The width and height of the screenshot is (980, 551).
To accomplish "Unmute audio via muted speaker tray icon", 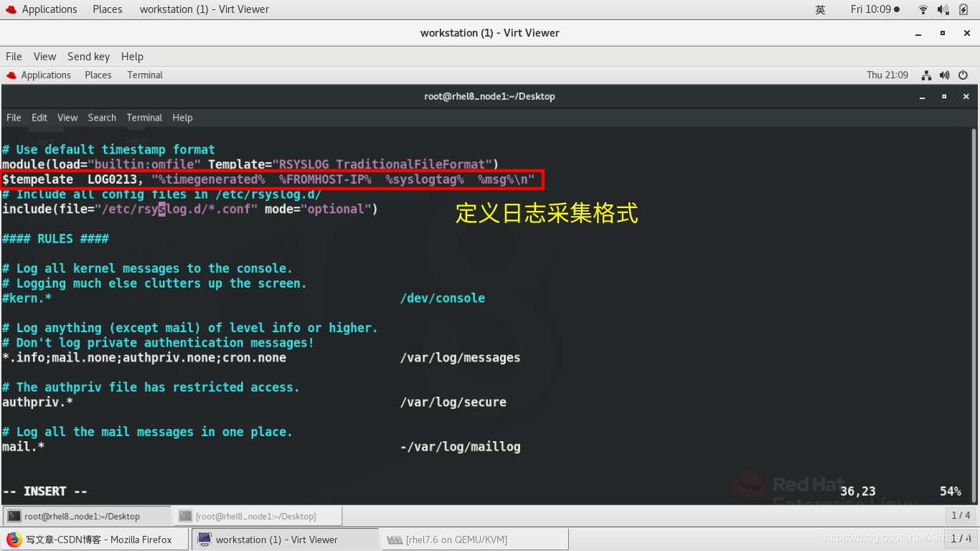I will (943, 9).
